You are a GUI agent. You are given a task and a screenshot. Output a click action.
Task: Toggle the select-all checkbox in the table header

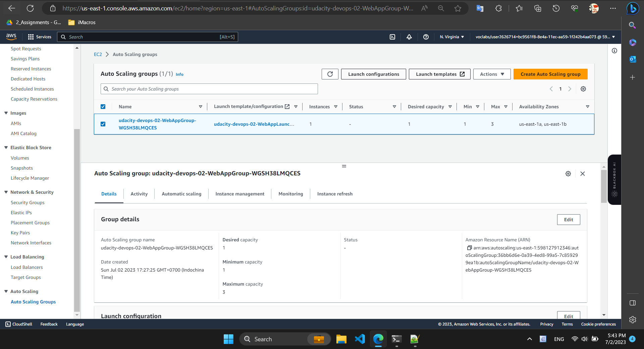click(103, 107)
